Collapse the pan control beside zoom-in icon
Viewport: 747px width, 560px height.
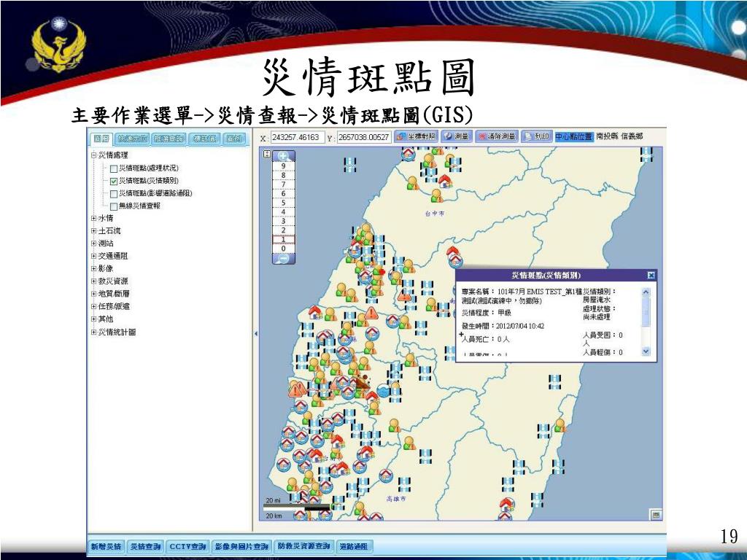tap(267, 155)
